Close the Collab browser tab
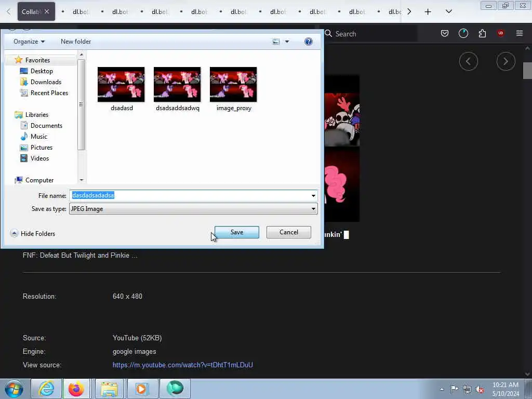 [x=47, y=11]
